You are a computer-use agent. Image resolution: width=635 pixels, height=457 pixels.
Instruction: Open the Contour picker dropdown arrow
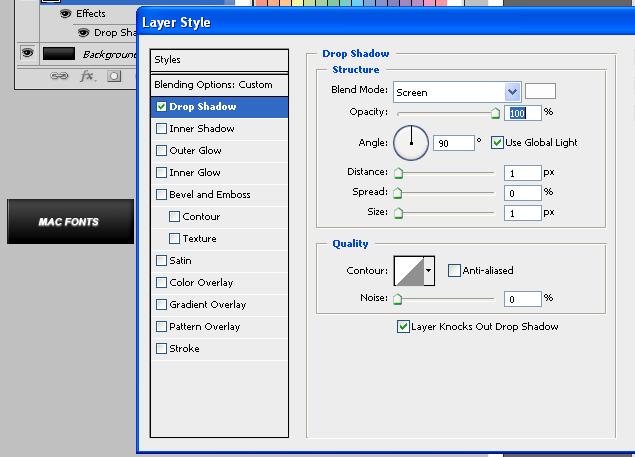[429, 271]
